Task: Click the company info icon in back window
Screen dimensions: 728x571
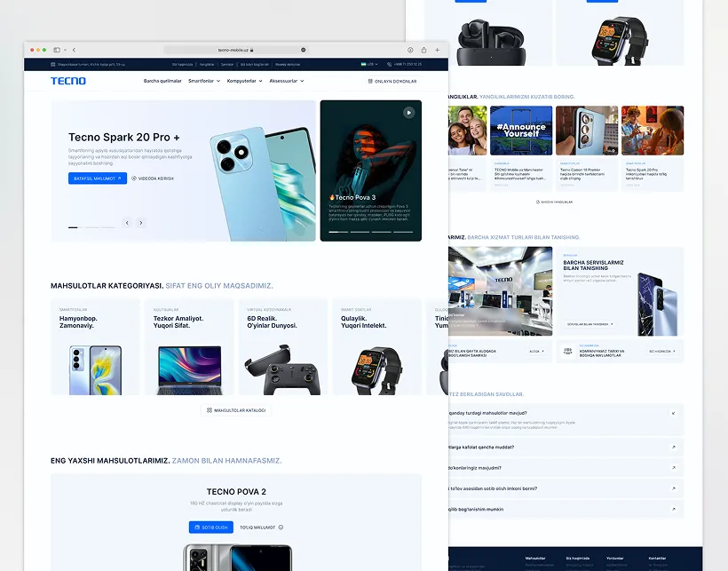Action: [567, 352]
